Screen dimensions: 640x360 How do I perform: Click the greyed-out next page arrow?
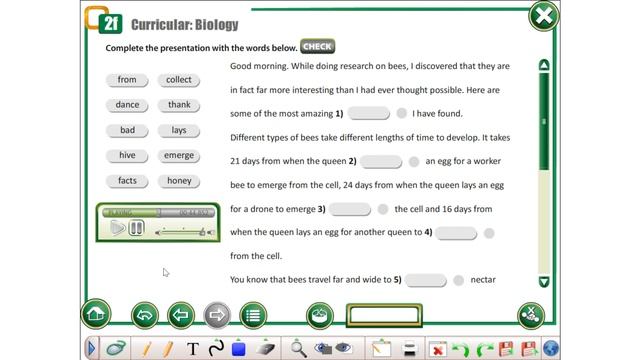217,315
